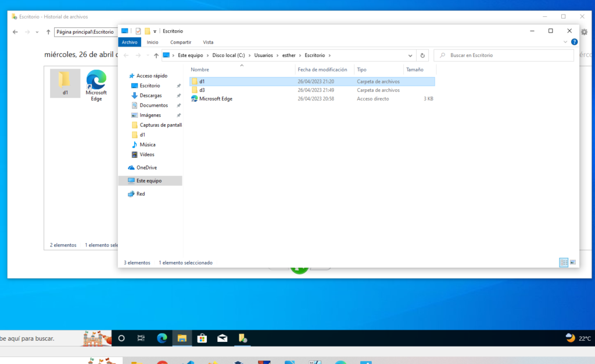Open the Explorer help question mark icon
The image size is (595, 364).
574,42
